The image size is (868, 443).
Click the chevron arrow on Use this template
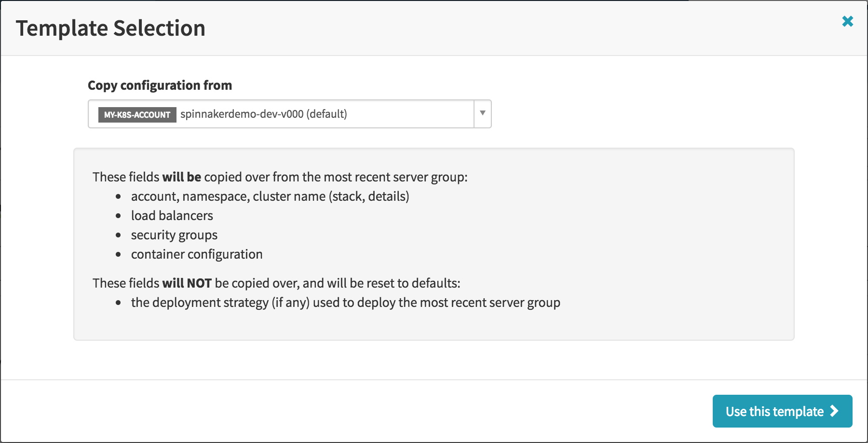[x=834, y=411]
